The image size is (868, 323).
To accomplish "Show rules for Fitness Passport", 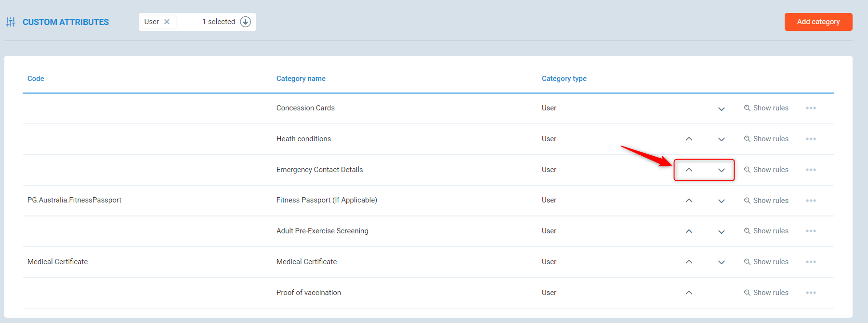I will click(x=766, y=201).
